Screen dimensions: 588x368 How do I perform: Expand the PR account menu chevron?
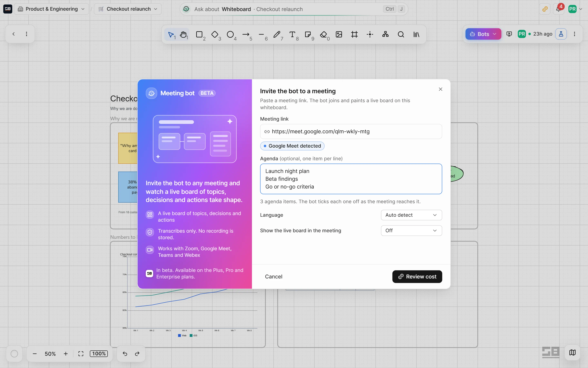pyautogui.click(x=581, y=9)
